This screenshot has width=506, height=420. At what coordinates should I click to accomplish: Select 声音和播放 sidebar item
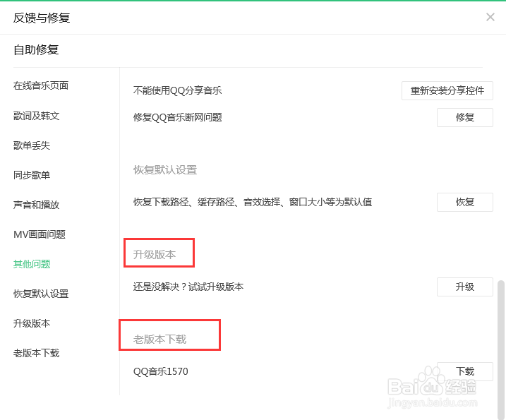tap(37, 205)
